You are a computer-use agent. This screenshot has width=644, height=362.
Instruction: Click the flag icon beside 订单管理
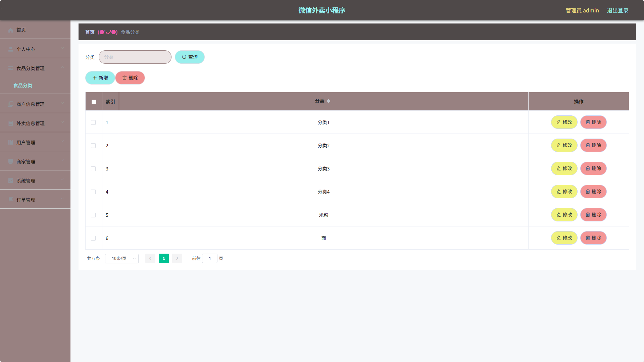coord(11,200)
